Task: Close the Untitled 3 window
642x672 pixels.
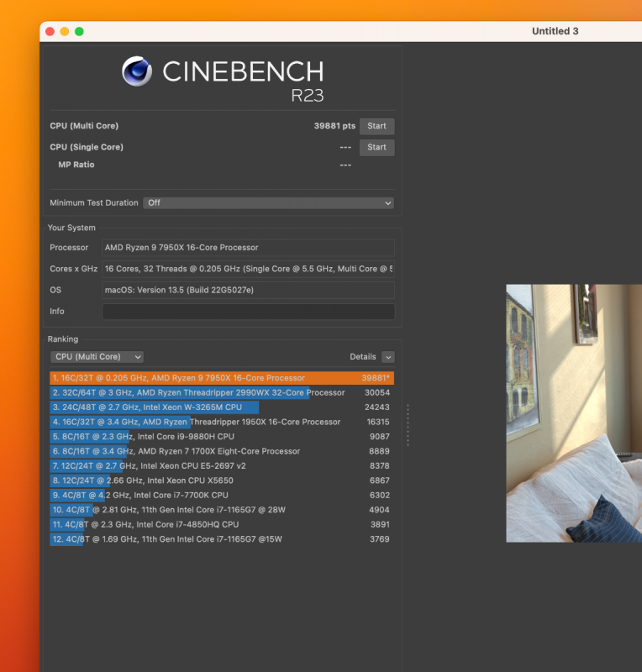Action: click(50, 32)
